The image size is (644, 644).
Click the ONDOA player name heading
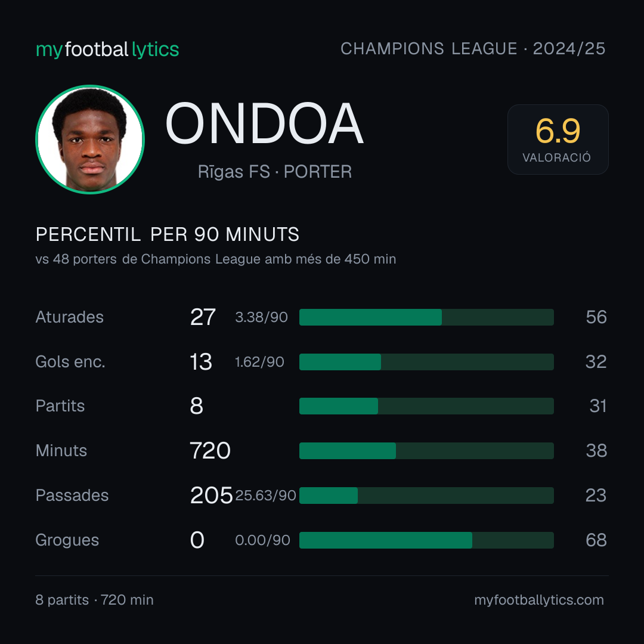pyautogui.click(x=264, y=123)
